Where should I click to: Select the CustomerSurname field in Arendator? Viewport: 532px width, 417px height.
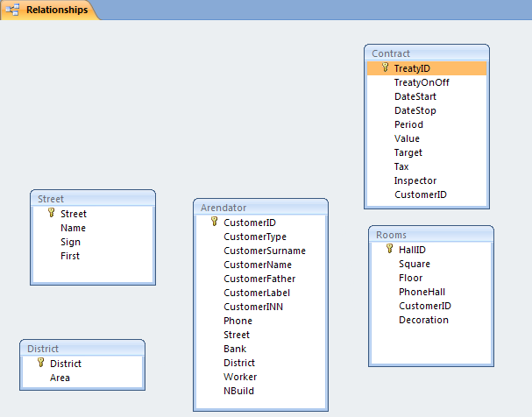pos(265,251)
